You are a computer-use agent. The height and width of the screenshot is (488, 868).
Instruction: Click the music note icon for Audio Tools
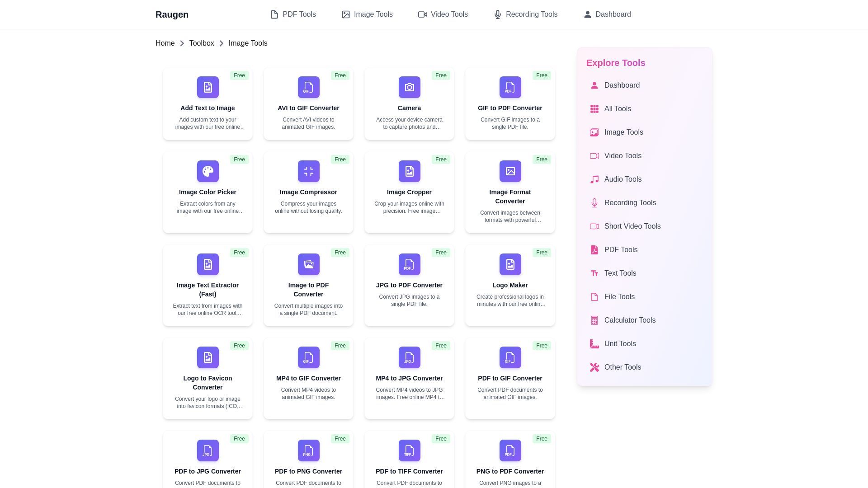594,179
